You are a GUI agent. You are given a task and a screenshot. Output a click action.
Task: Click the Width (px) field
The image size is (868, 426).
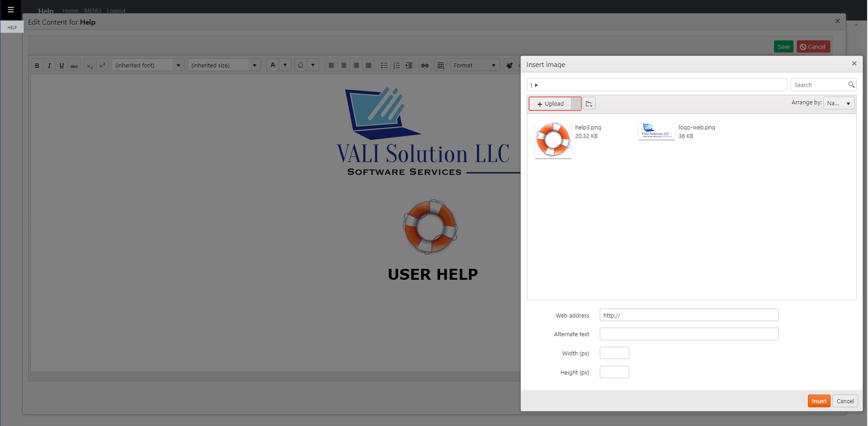point(614,353)
